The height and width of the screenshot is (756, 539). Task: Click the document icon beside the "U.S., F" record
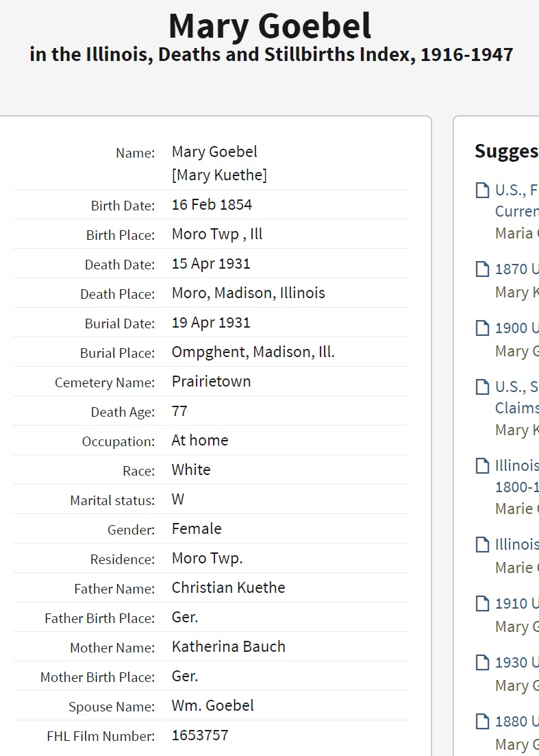[482, 190]
